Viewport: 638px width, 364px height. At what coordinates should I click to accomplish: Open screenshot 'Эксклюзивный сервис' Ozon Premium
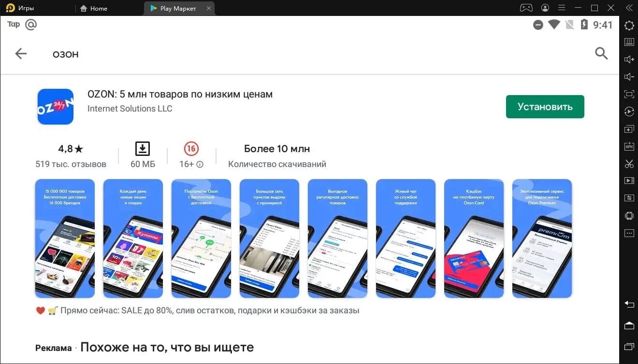pos(542,238)
